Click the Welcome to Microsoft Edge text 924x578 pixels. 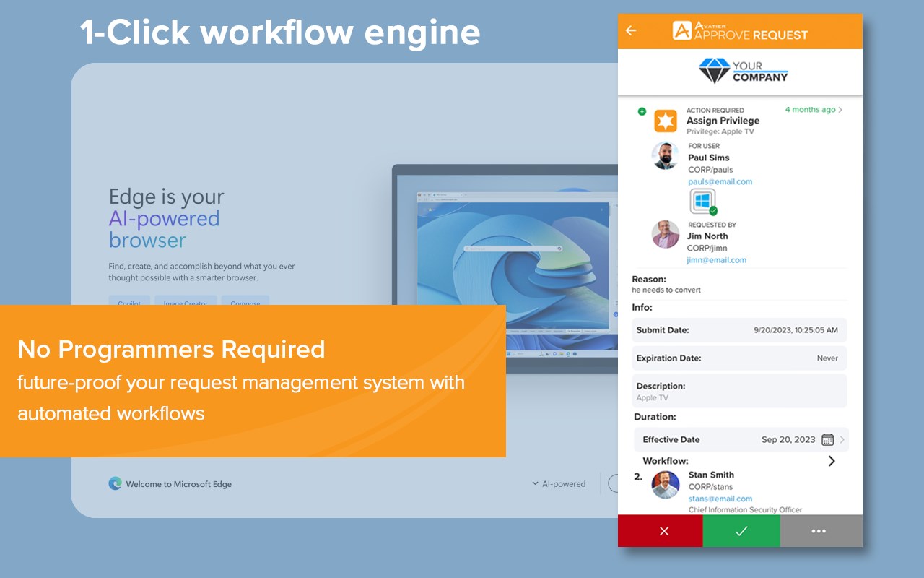[x=179, y=484]
